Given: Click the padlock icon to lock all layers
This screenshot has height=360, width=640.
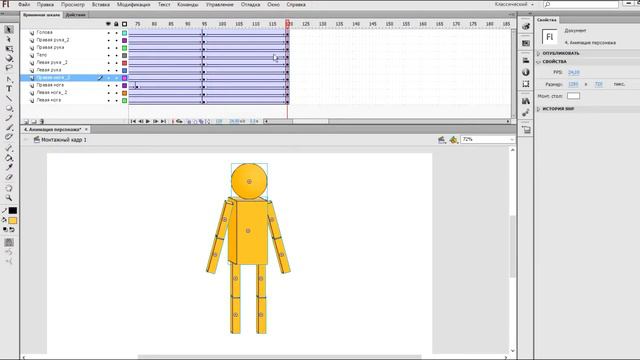Looking at the screenshot, I should click(x=116, y=24).
